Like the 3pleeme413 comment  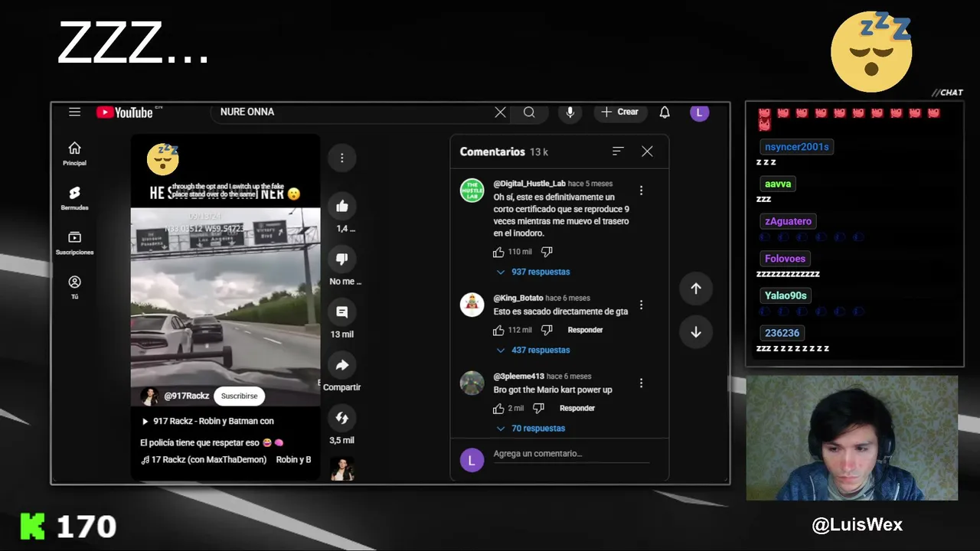[x=498, y=408]
